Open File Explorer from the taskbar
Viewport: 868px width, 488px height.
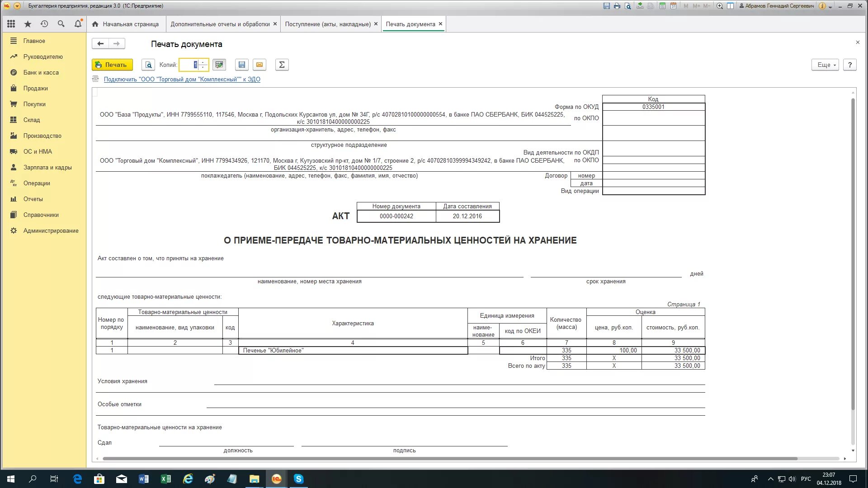coord(254,479)
